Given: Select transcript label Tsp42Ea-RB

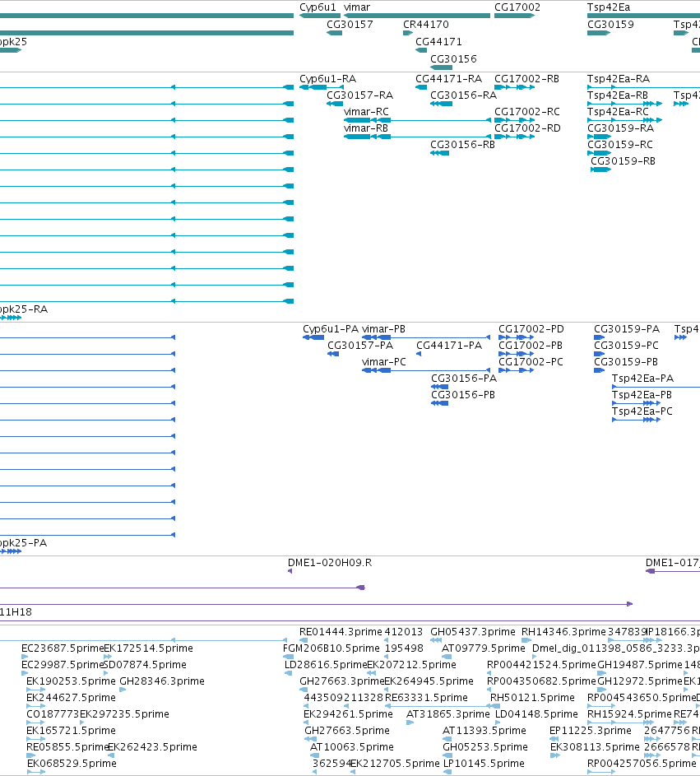Looking at the screenshot, I should [618, 95].
